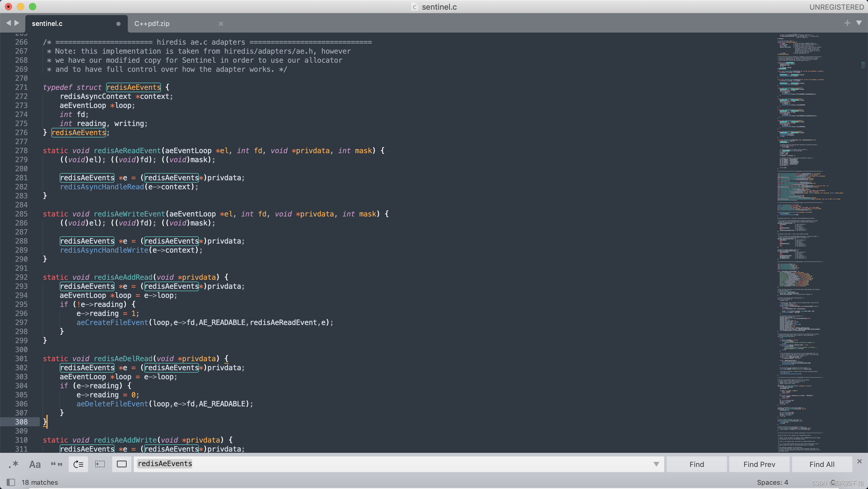Switch to the C++pdf.zip tab
Screen dimensions: 868x489
coord(152,24)
